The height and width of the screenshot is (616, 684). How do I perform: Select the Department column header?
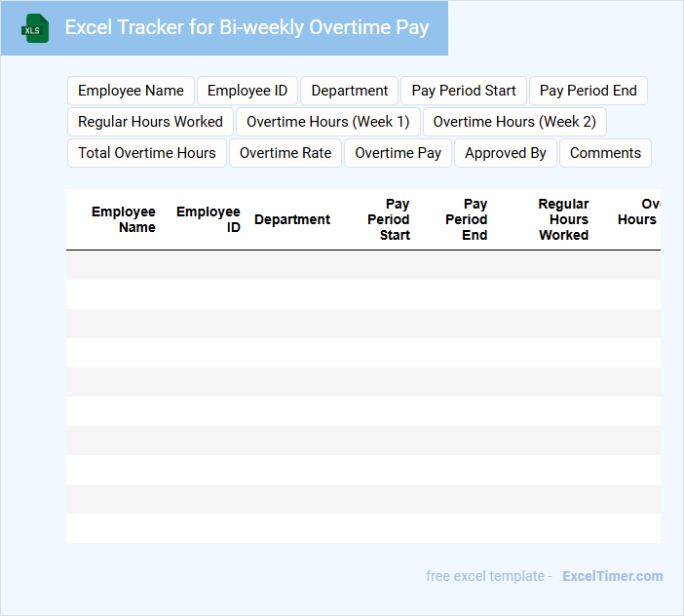click(x=292, y=219)
